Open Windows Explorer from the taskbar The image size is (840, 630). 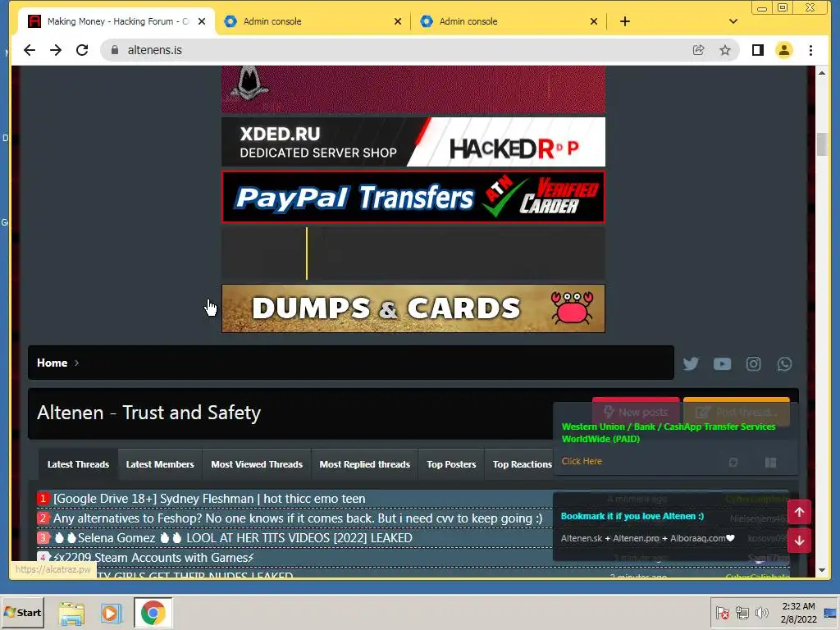(x=71, y=613)
